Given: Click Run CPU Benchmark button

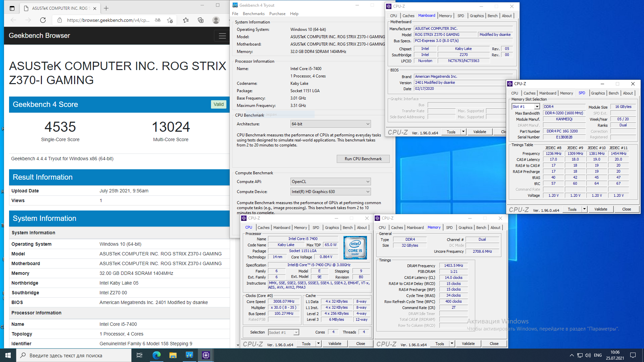Looking at the screenshot, I should pos(363,159).
